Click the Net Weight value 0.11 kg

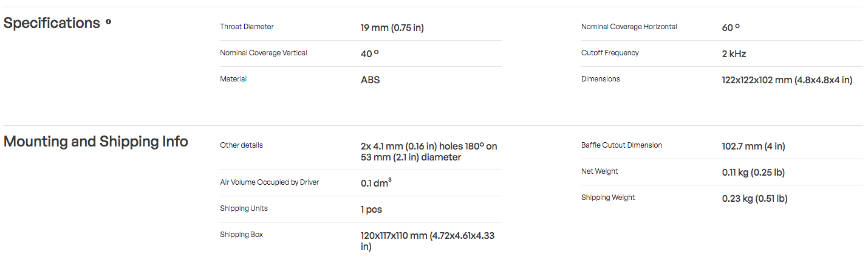click(753, 173)
